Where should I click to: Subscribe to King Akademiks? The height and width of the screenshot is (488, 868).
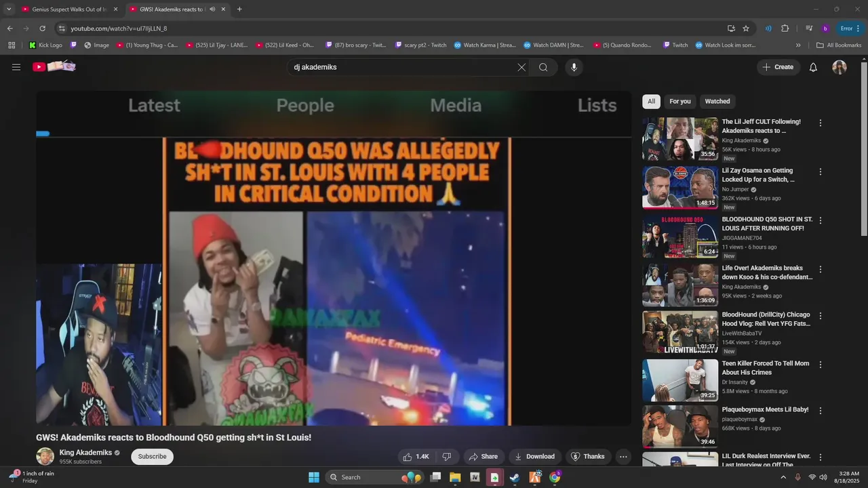tap(152, 457)
